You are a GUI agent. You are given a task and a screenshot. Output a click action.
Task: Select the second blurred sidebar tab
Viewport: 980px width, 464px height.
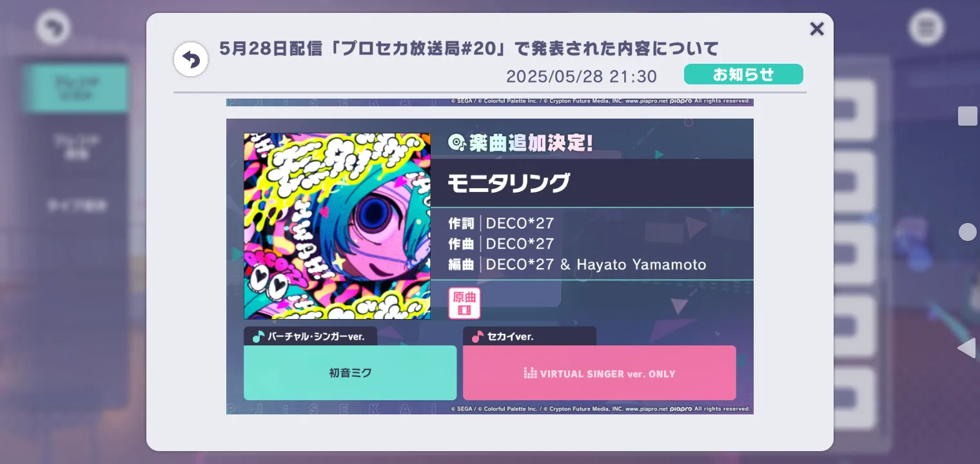point(76,146)
